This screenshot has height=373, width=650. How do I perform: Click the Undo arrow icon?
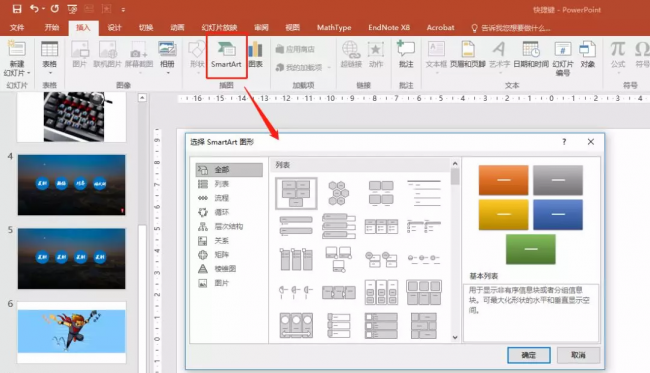(34, 9)
